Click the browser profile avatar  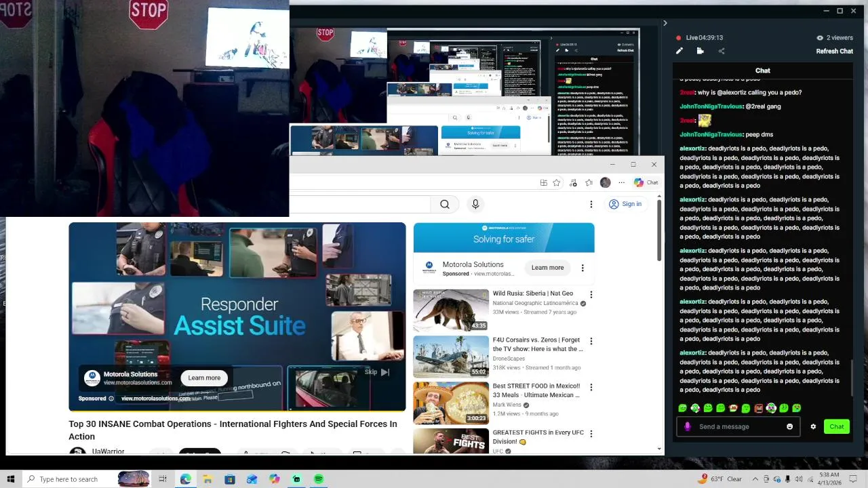[606, 182]
